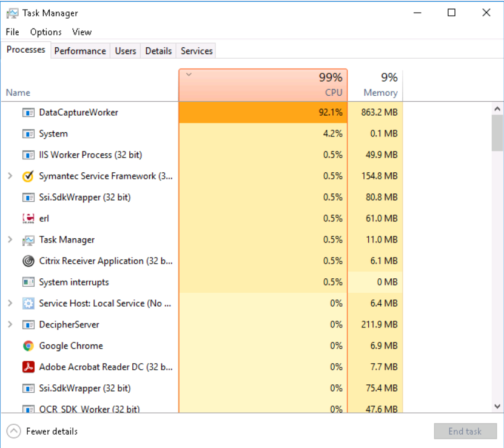The width and height of the screenshot is (504, 448).
Task: Switch to the Users tab
Action: 126,51
